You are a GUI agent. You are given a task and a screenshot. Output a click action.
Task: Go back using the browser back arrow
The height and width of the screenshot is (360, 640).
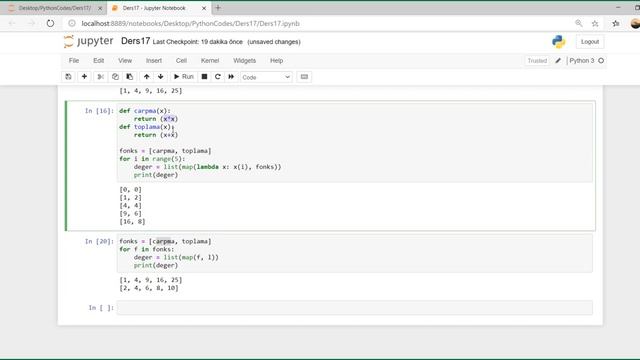12,23
